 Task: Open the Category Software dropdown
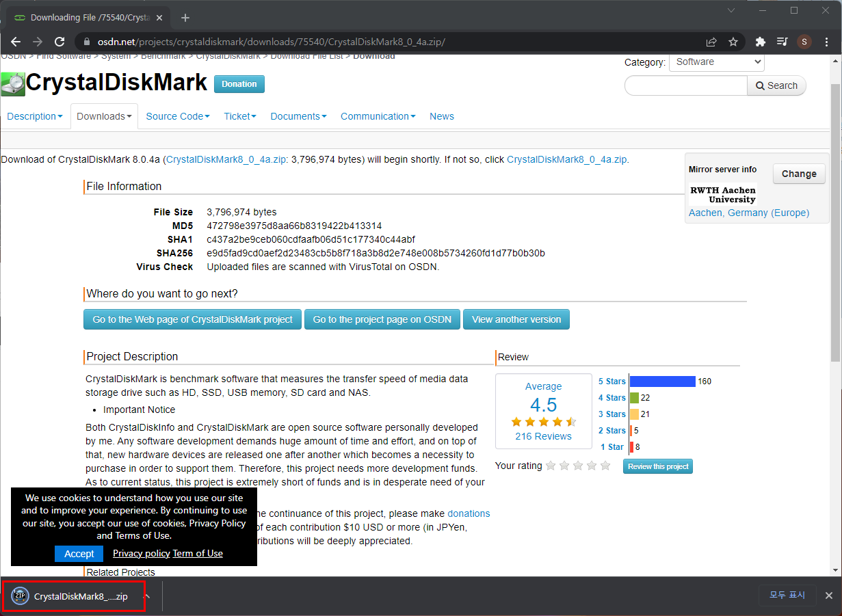coord(716,62)
